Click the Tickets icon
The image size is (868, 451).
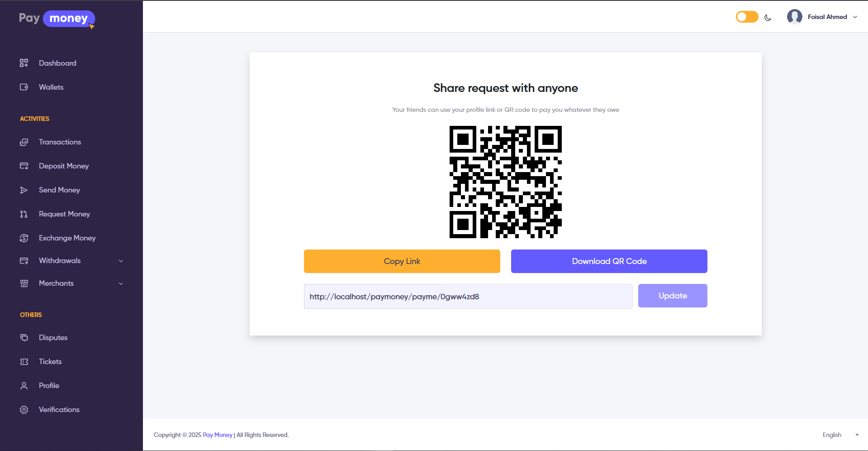point(24,362)
